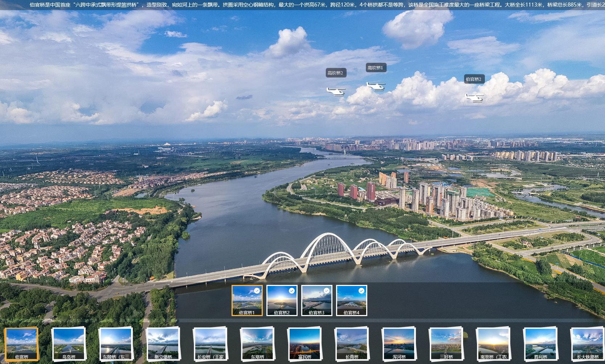Image resolution: width=605 pixels, height=364 pixels.
Task: Click the helicopter hotspot under 高坎桥2
Action: coord(336,91)
